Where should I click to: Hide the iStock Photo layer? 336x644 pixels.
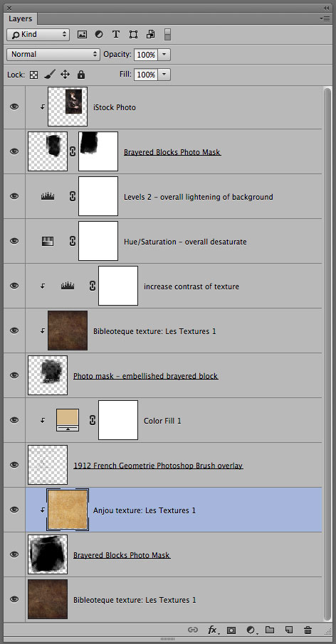[x=14, y=107]
